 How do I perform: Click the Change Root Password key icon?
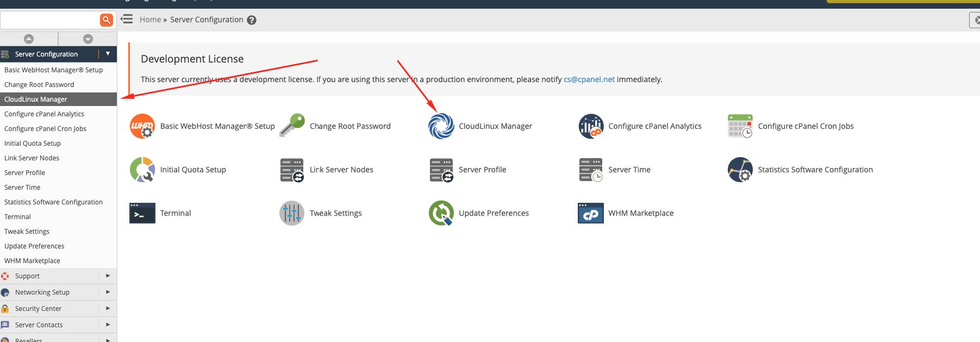(x=292, y=126)
